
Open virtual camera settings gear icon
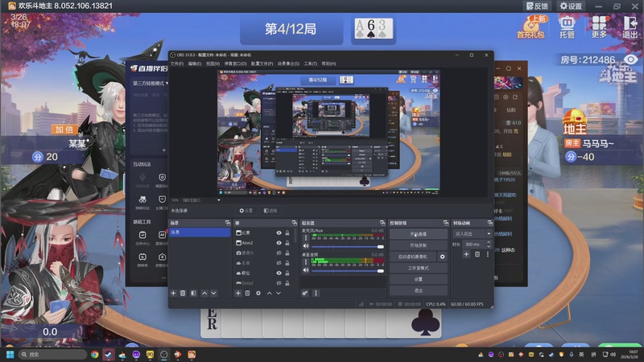point(442,257)
